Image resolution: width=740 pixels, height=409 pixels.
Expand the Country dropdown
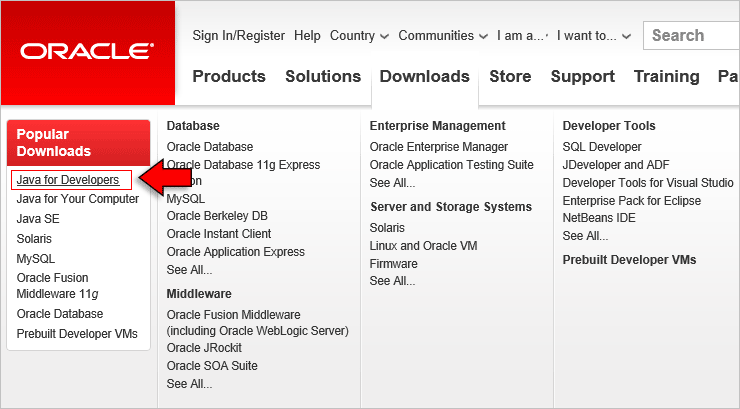[359, 36]
